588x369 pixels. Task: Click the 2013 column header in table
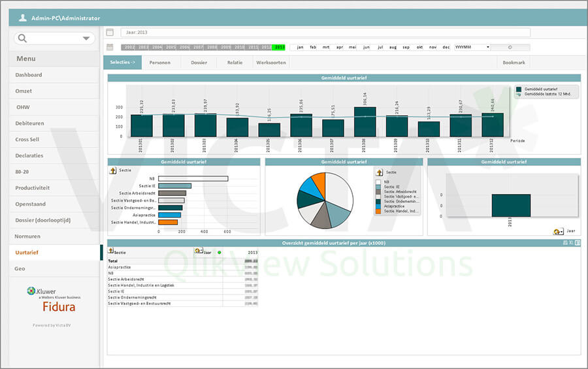point(252,252)
